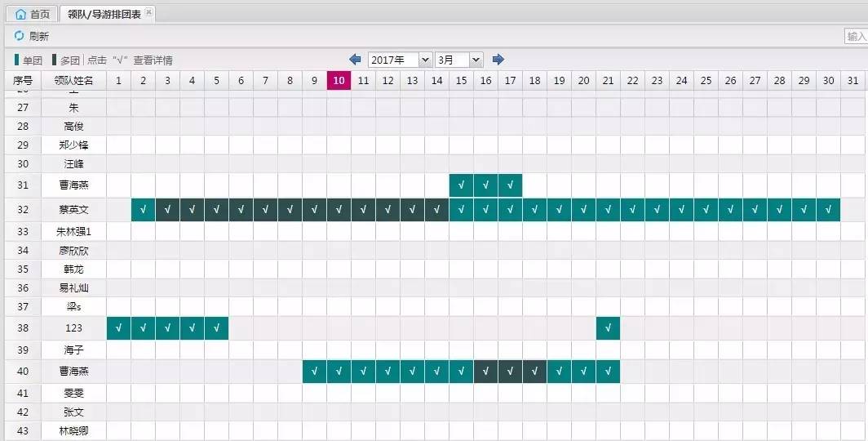Viewport: 868px width, 441px height.
Task: Click the 领队姓名 column header
Action: (73, 80)
